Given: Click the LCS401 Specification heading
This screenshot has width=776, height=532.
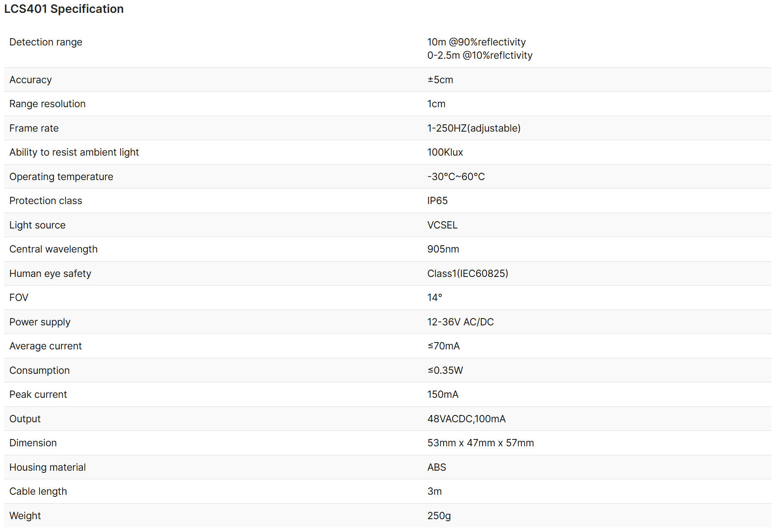Looking at the screenshot, I should click(64, 9).
